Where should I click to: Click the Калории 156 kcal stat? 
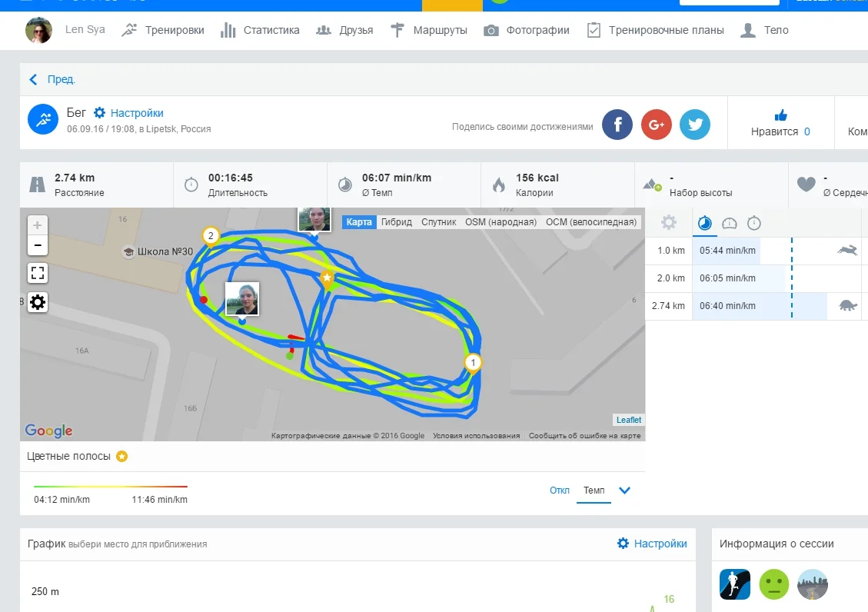coord(558,185)
